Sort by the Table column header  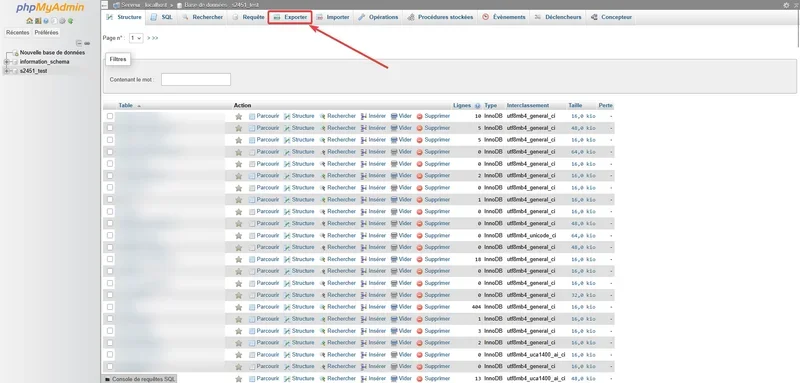(x=126, y=106)
